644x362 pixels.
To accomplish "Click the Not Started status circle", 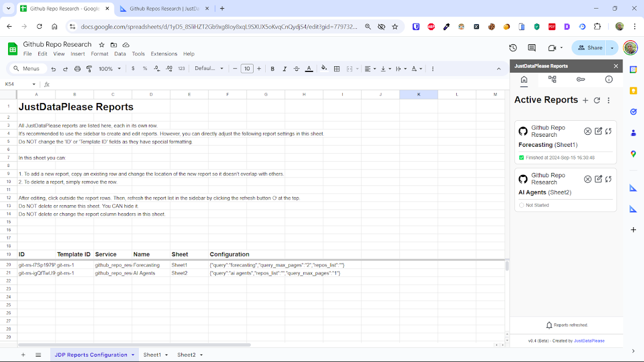I will [521, 205].
